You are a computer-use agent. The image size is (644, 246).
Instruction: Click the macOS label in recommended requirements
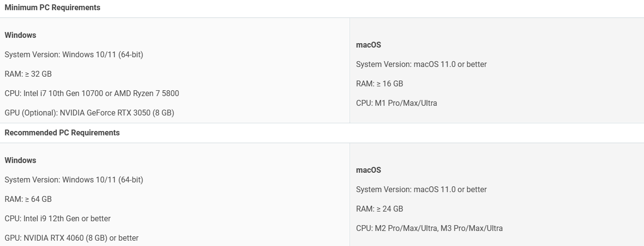point(369,170)
